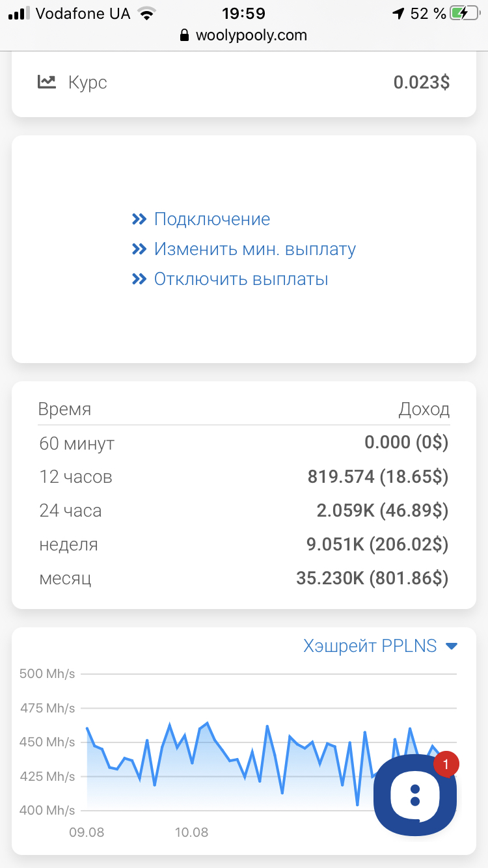The image size is (488, 868).
Task: Click the Отключить выплаты link
Action: 241,279
